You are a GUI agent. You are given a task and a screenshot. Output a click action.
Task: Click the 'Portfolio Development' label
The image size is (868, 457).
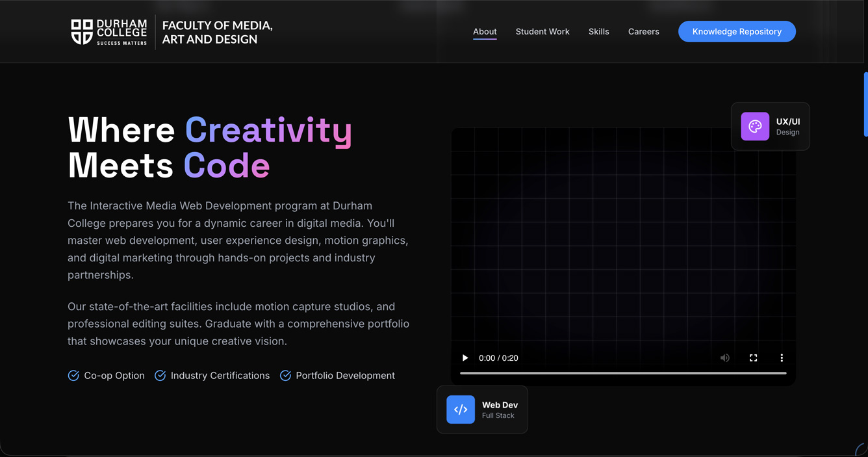345,376
